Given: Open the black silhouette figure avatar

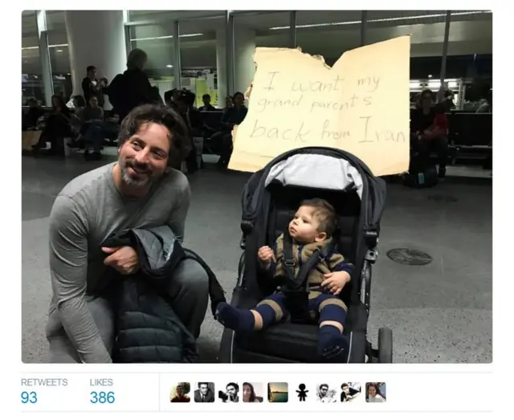Looking at the screenshot, I should [x=302, y=392].
